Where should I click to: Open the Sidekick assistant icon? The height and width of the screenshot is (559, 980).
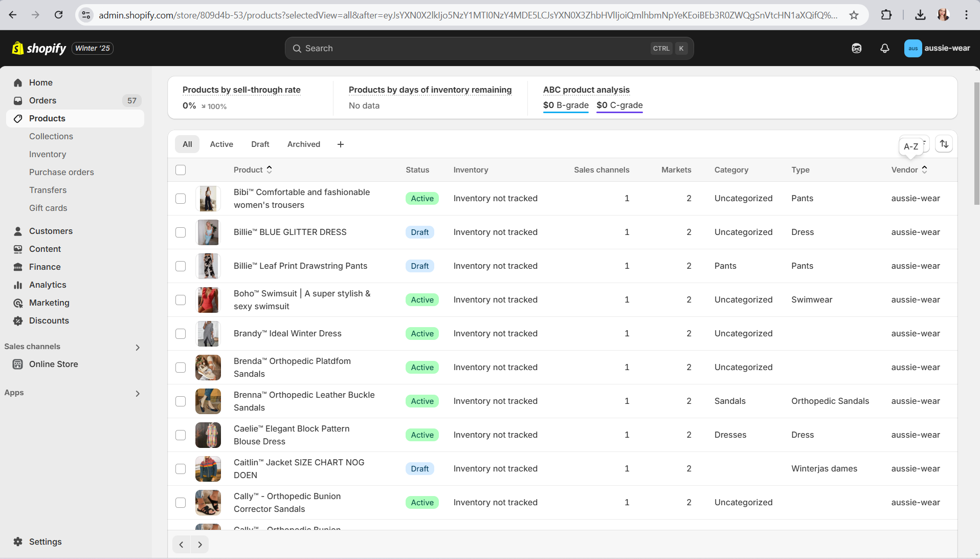click(856, 48)
